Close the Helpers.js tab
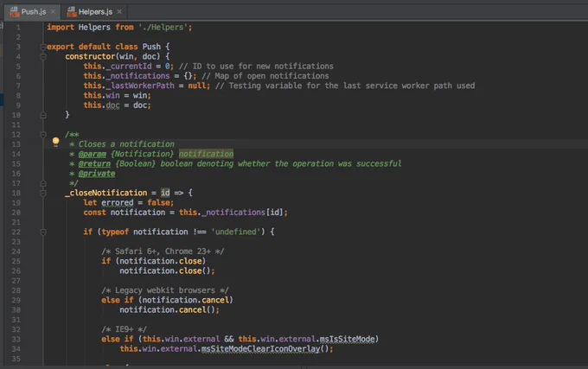The height and width of the screenshot is (369, 588). [x=119, y=11]
